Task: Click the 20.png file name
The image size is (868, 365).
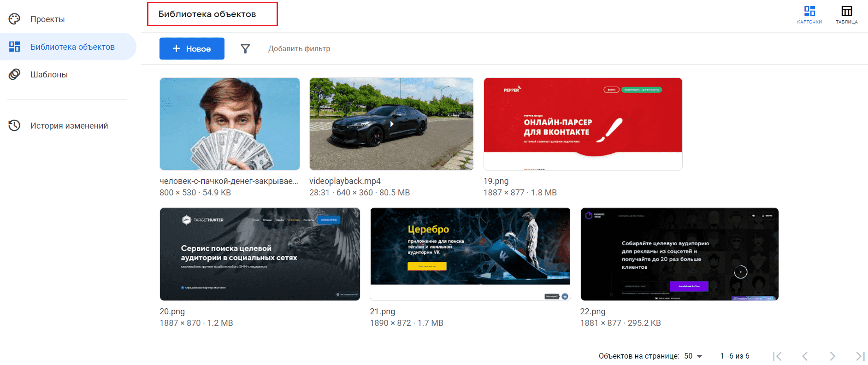Action: pos(172,312)
